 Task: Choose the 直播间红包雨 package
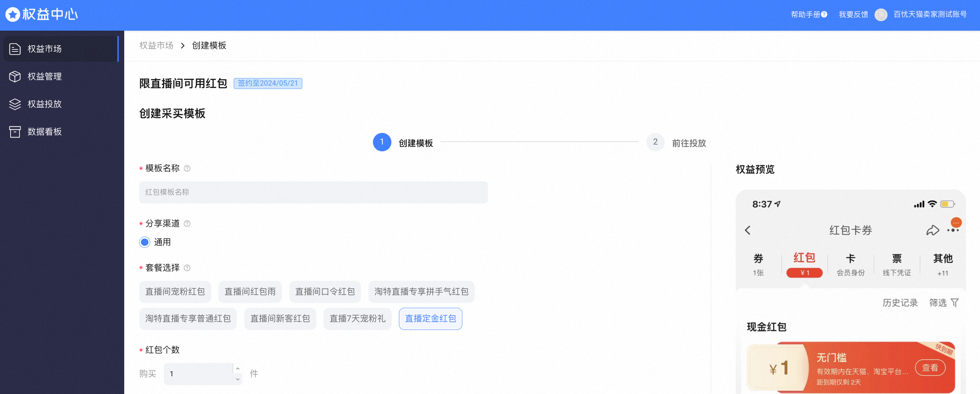[x=250, y=292]
